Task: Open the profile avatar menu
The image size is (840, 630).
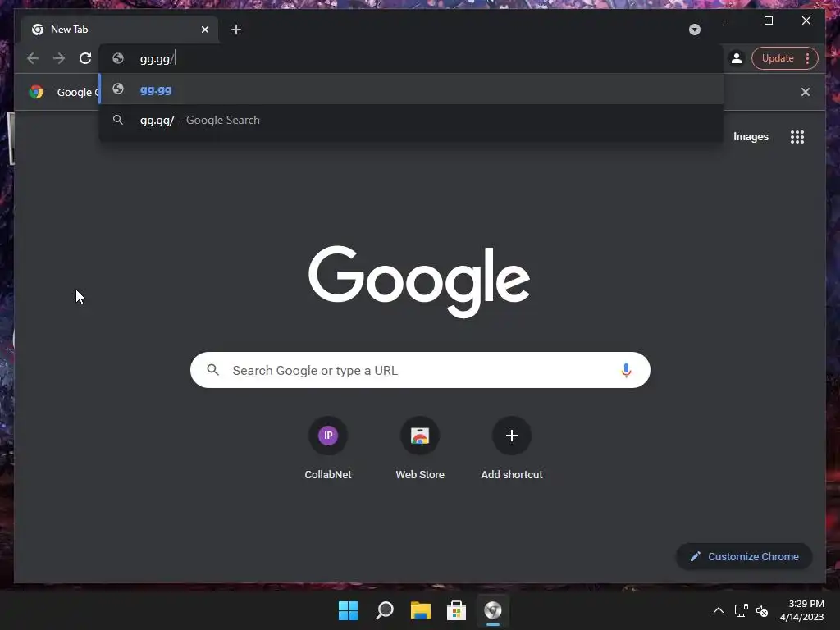Action: click(737, 58)
